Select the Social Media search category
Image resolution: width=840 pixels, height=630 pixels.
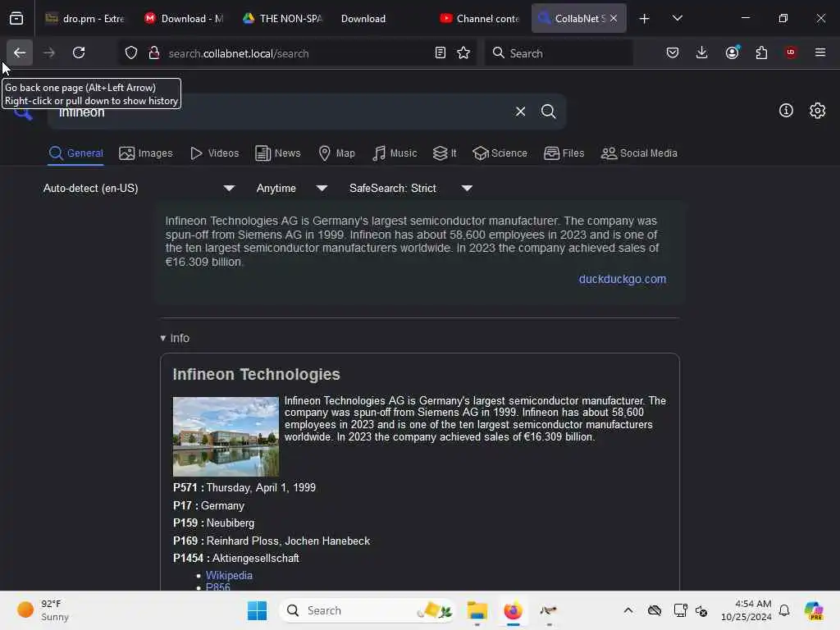(x=639, y=153)
